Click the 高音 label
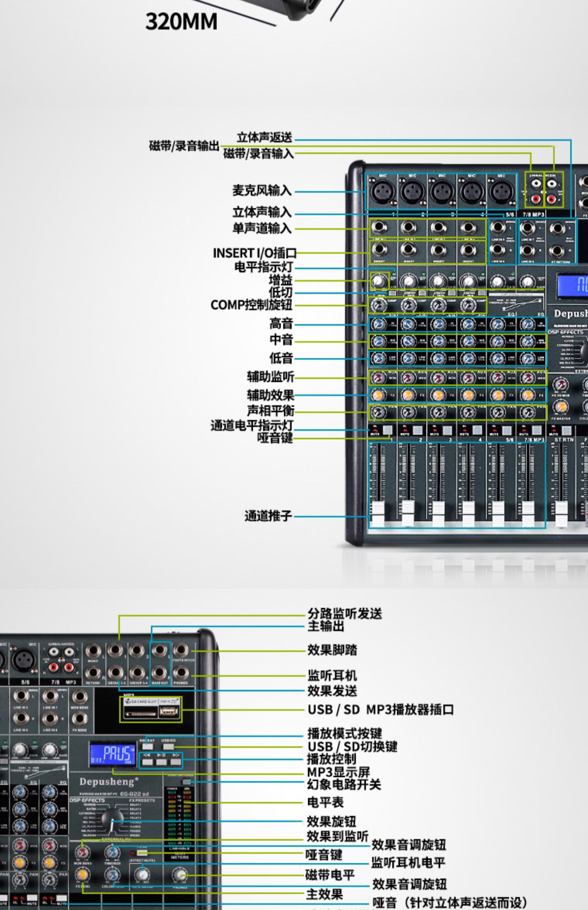 coord(281,324)
